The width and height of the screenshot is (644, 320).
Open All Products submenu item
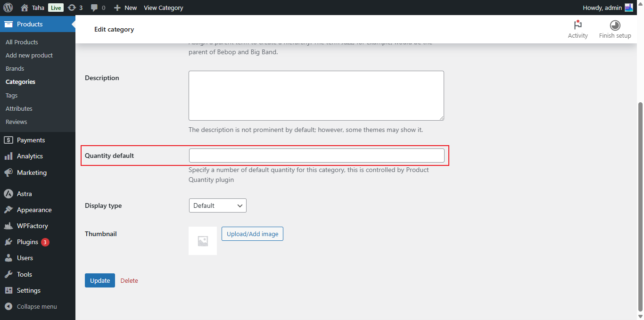pyautogui.click(x=22, y=42)
